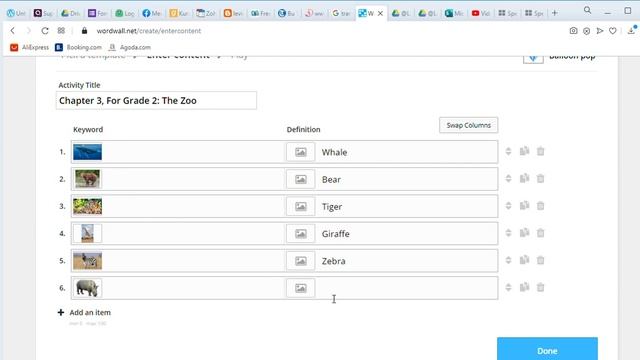
Task: Duplicate the Bear row
Action: coord(524,178)
